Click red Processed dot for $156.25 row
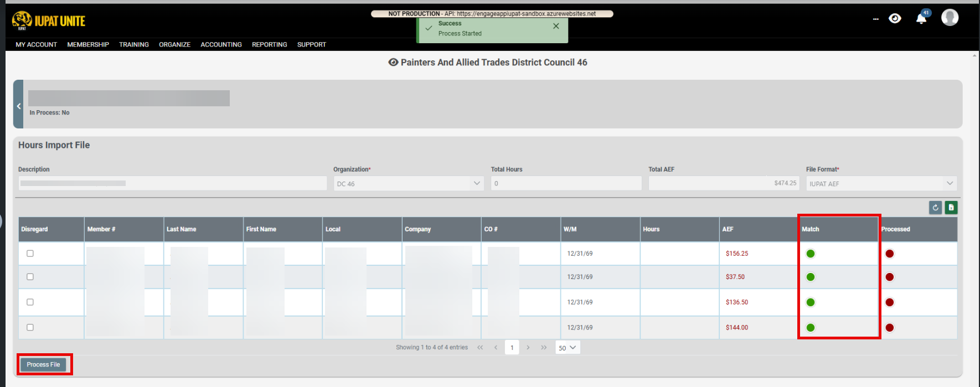The height and width of the screenshot is (387, 980). point(890,254)
